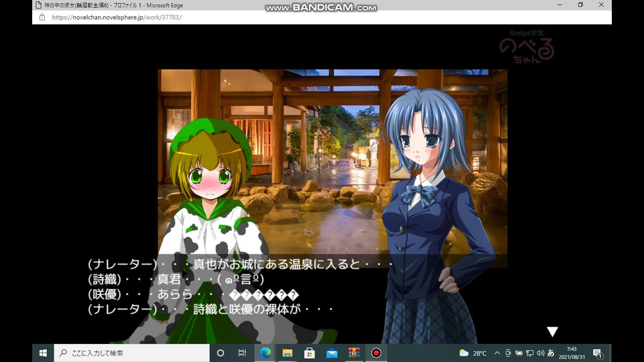Click dialogue line '(咲優)・・・あらら'
The height and width of the screenshot is (362, 644).
(x=193, y=294)
